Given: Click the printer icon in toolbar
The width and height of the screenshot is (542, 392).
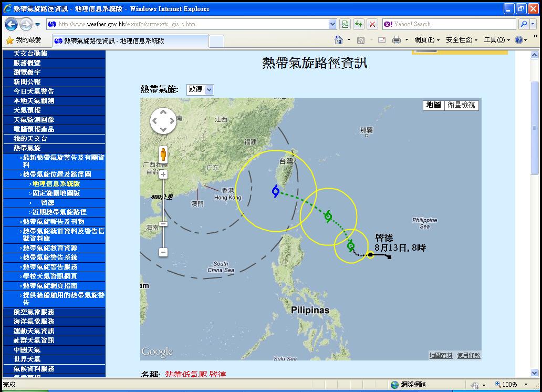Looking at the screenshot, I should point(397,40).
